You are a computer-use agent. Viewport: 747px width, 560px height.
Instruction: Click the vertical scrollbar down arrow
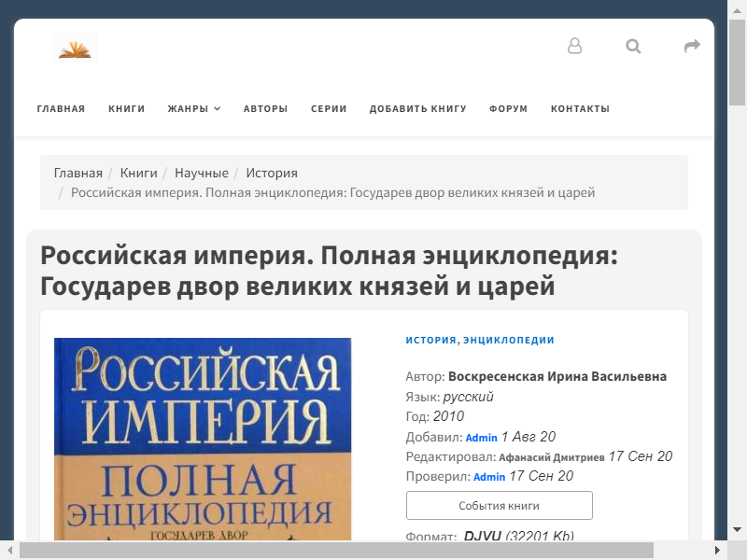[x=737, y=529]
